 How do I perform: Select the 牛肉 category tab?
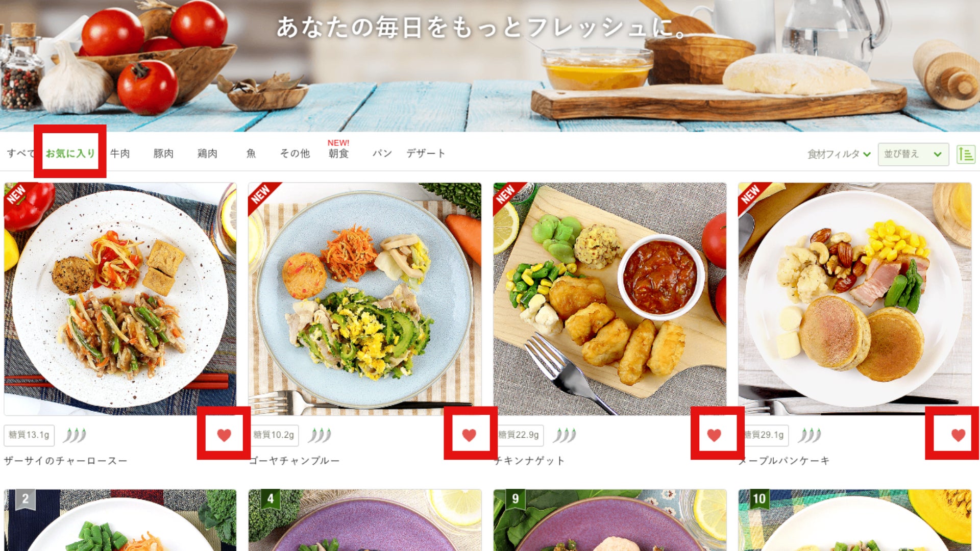pyautogui.click(x=120, y=153)
